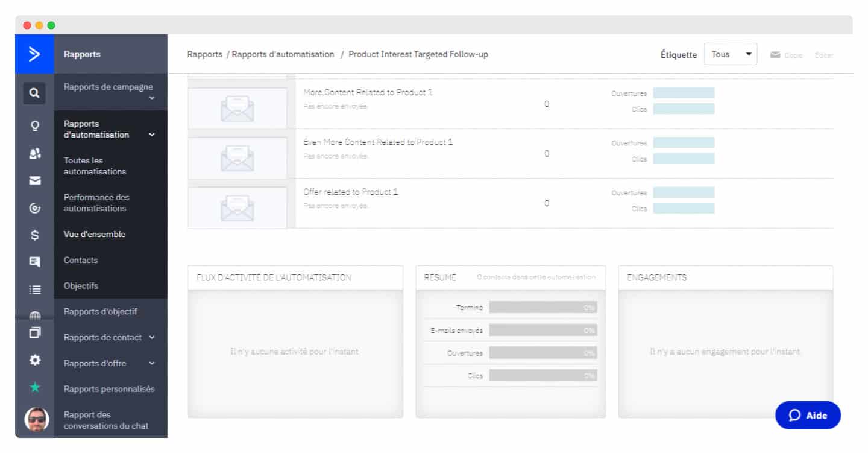Click the Rapports header in sidebar
Screen dimensions: 868x453
point(82,54)
